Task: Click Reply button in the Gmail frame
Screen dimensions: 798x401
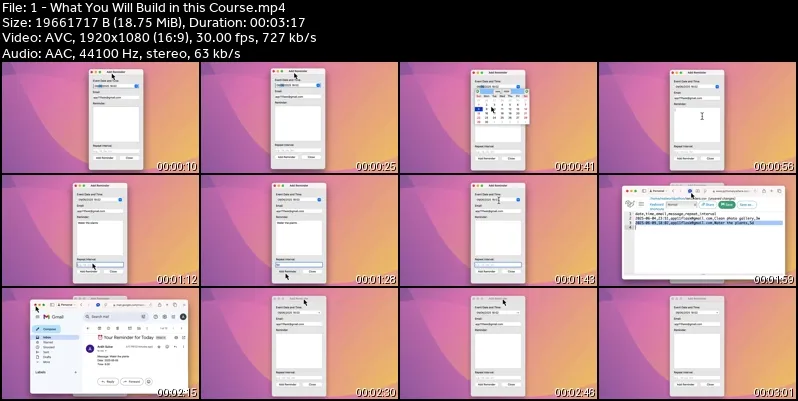Action: (x=108, y=382)
